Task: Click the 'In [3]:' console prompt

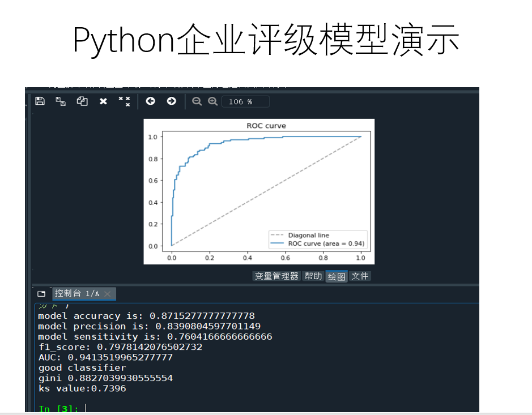Action: tap(59, 408)
